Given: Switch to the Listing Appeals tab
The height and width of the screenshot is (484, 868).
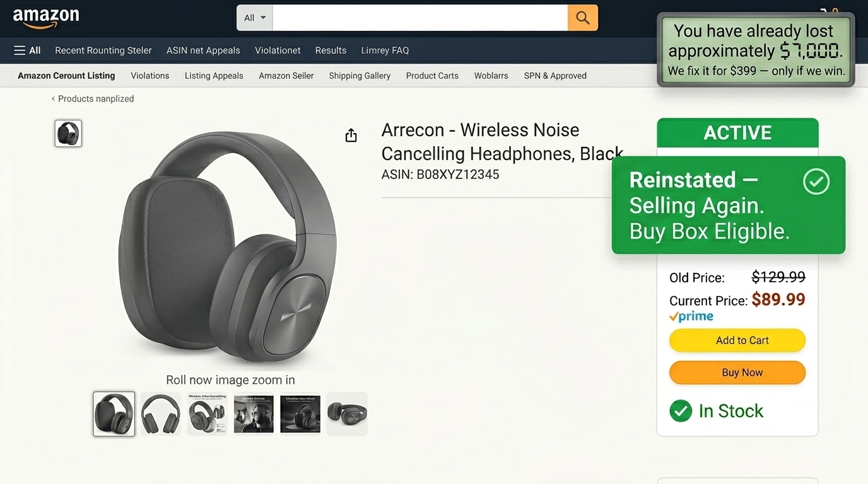Looking at the screenshot, I should (213, 75).
